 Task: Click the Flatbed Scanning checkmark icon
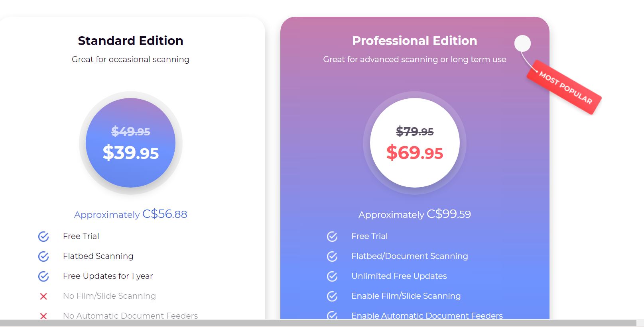click(43, 257)
